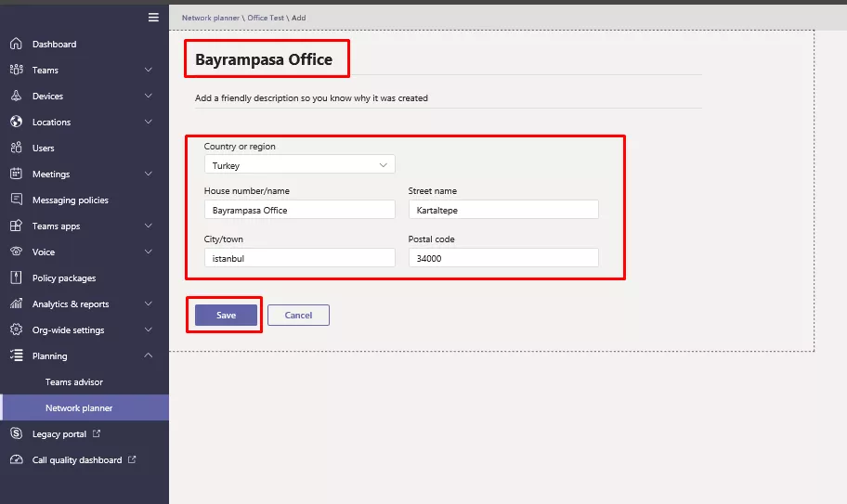
Task: Click the Cancel button
Action: (298, 316)
